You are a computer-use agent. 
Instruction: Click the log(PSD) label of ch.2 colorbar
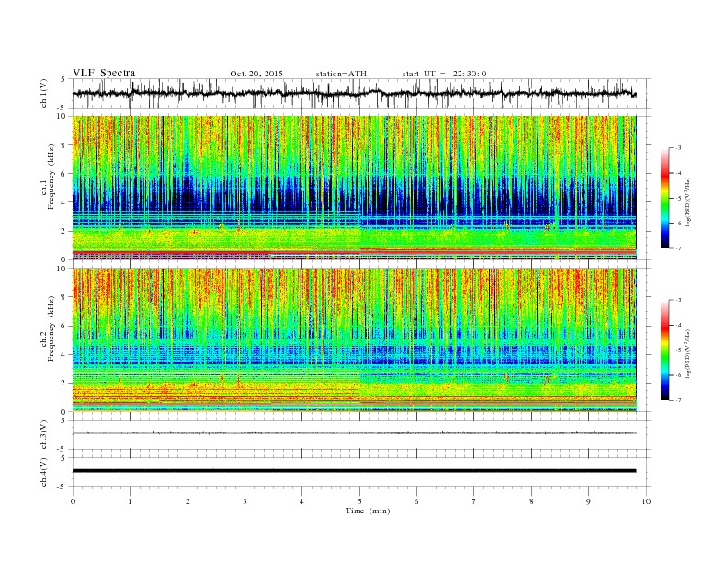(689, 353)
